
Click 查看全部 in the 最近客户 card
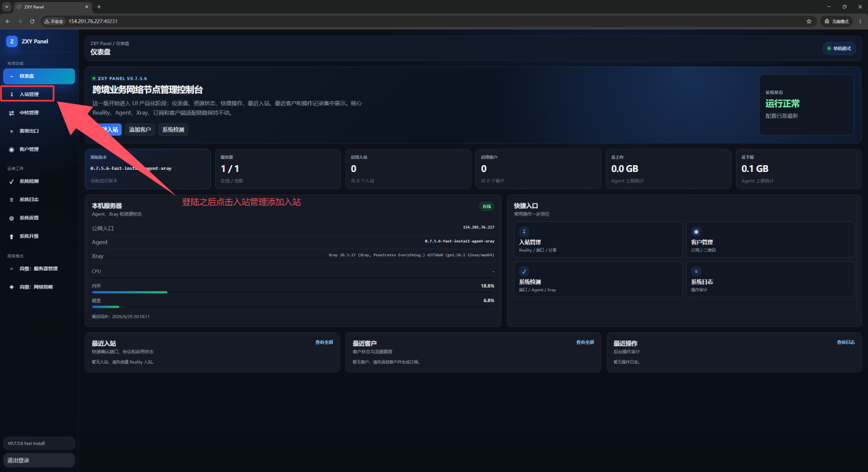(x=585, y=342)
